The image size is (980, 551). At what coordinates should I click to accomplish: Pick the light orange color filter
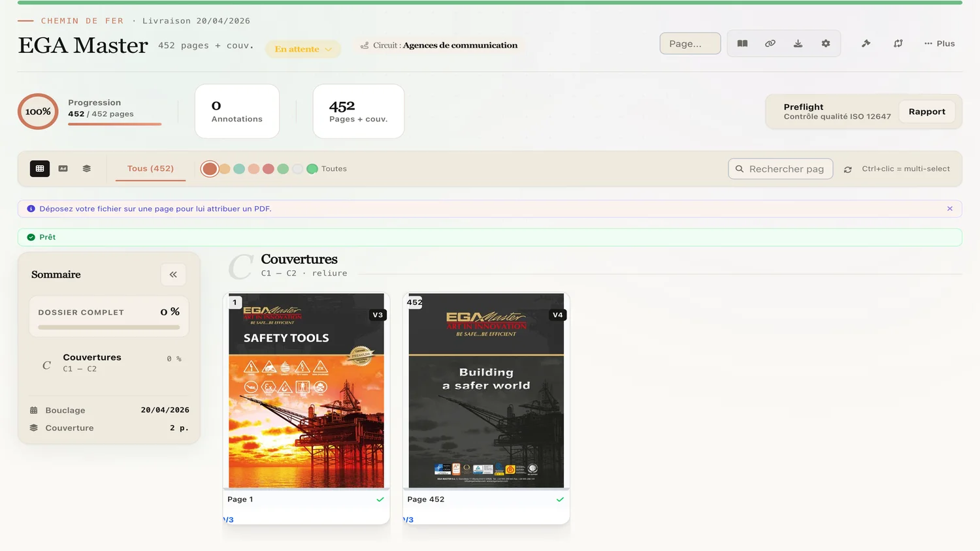pyautogui.click(x=225, y=169)
